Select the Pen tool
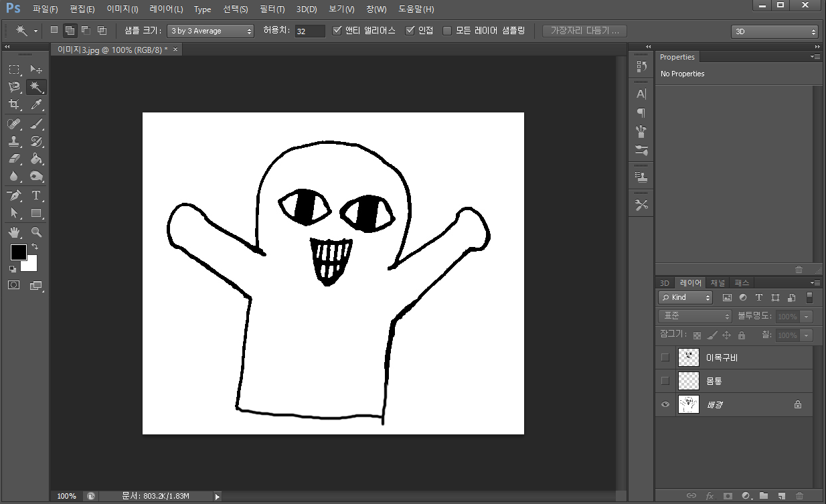 tap(14, 195)
